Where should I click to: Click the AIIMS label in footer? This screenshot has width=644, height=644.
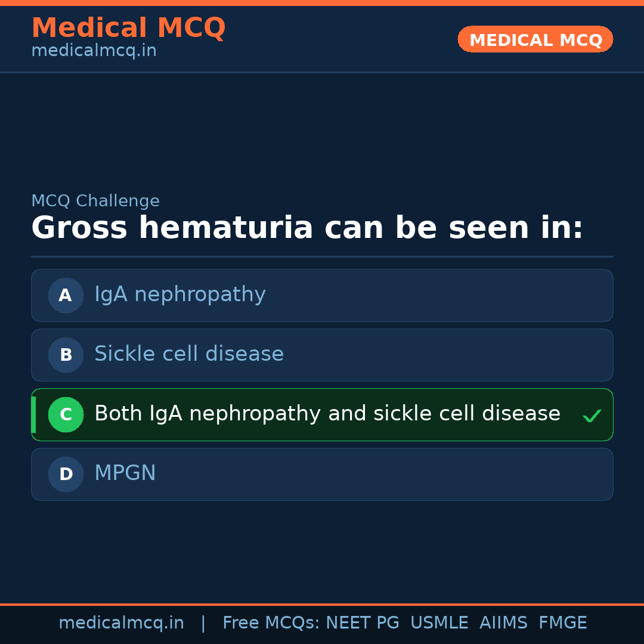[503, 623]
